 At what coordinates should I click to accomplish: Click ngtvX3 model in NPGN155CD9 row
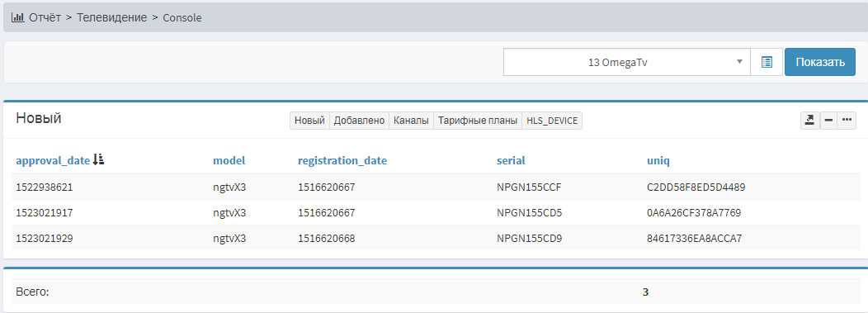(x=229, y=239)
